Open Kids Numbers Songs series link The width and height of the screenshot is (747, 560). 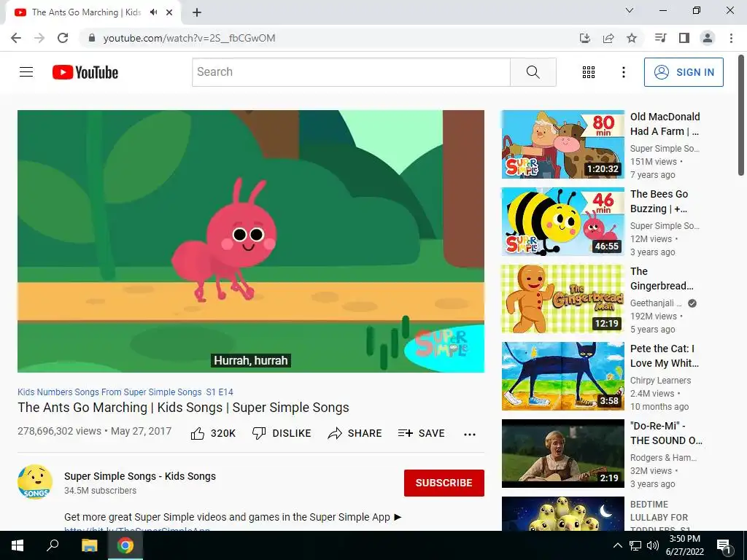[x=125, y=392]
